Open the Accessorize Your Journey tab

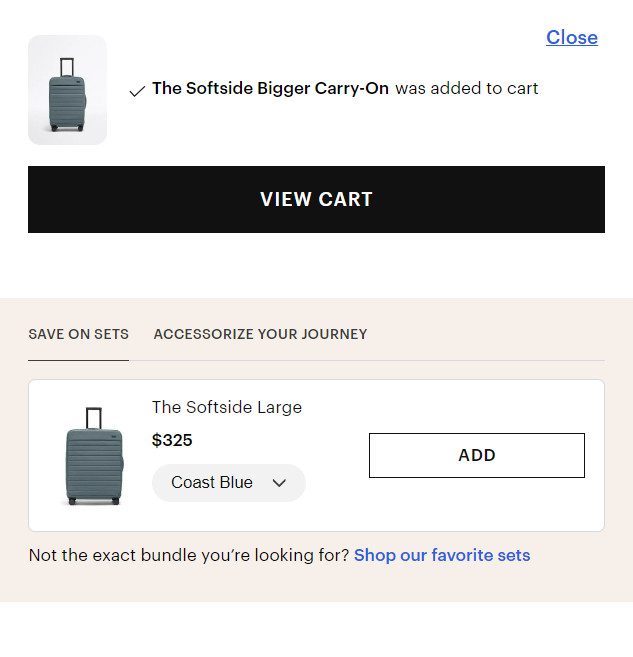(x=260, y=334)
